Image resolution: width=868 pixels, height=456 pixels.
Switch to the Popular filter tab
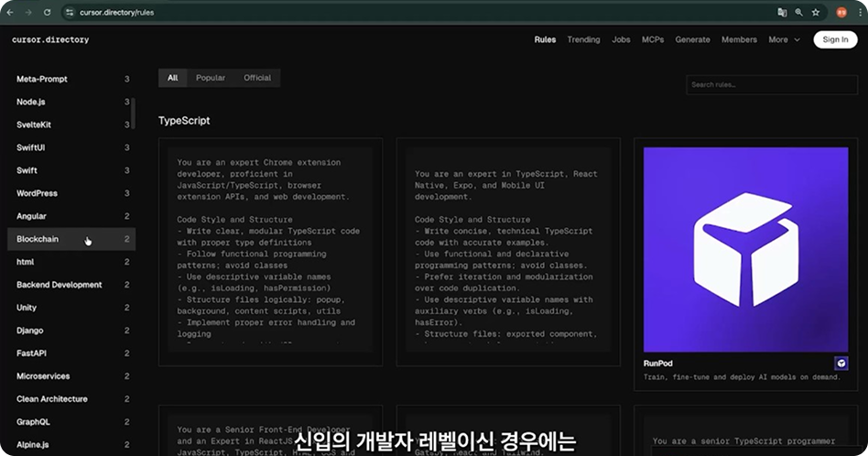(211, 78)
